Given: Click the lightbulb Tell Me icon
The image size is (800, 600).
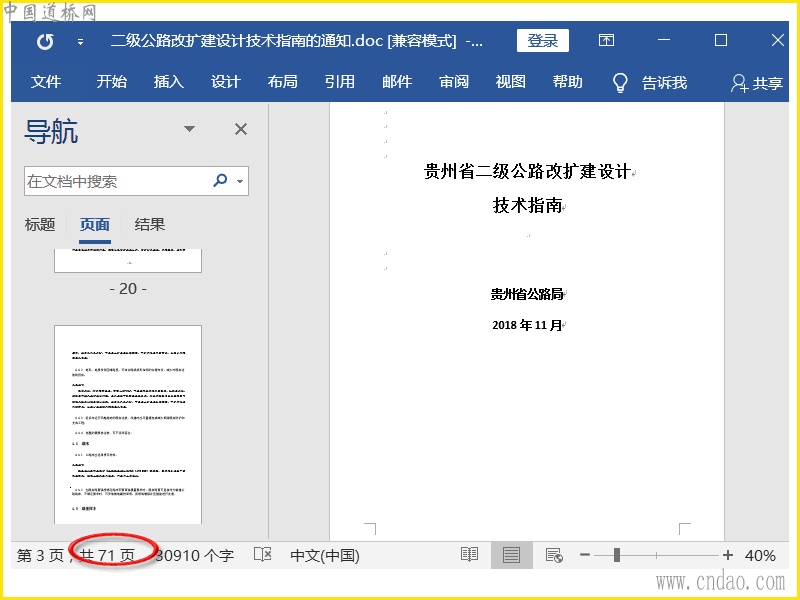Looking at the screenshot, I should 620,82.
